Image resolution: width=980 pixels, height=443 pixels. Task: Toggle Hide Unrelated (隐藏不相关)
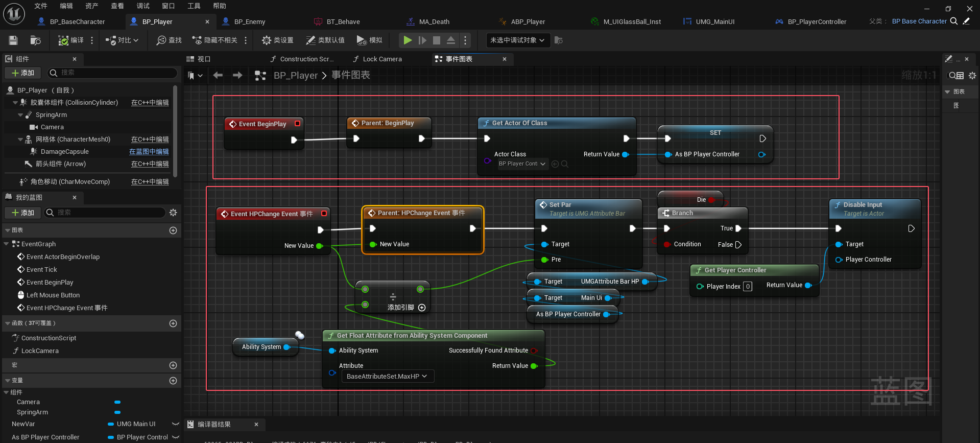click(x=214, y=40)
